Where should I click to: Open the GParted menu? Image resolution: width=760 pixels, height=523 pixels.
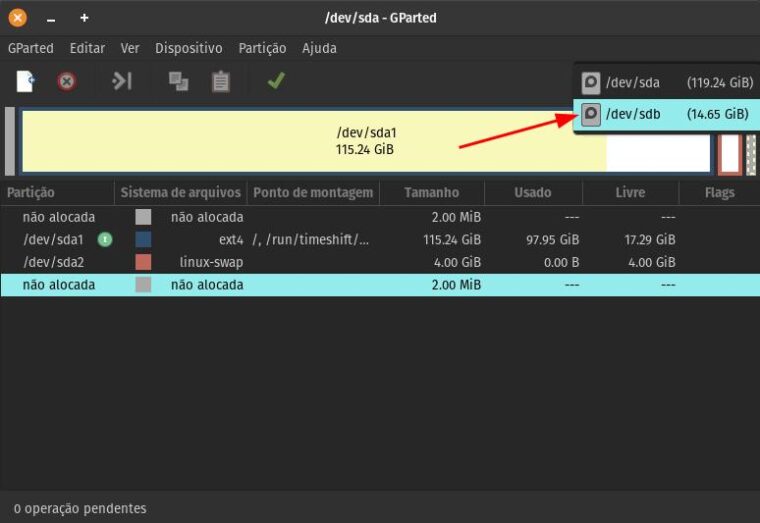pos(31,48)
